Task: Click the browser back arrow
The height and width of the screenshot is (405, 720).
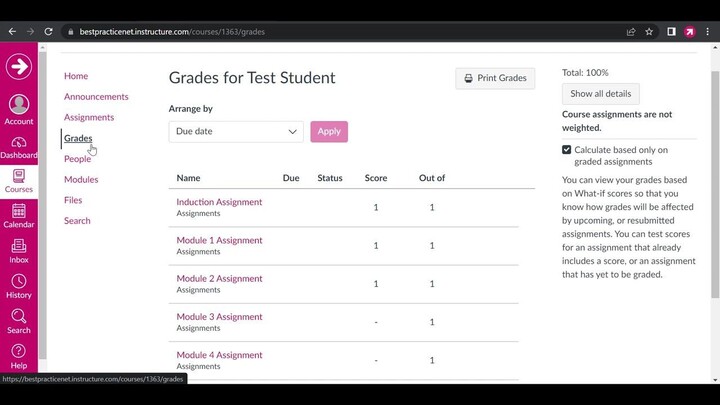Action: [12, 32]
